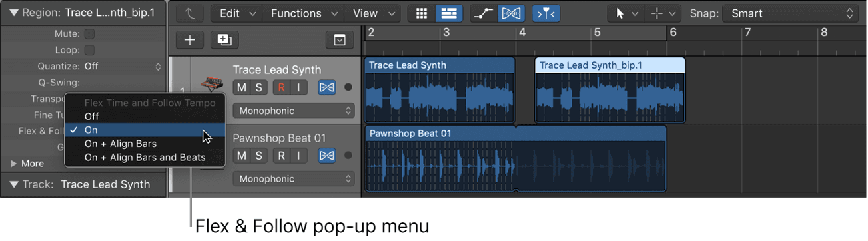The height and width of the screenshot is (241, 868).
Task: Click bar 6 on the ruler
Action: tap(673, 31)
